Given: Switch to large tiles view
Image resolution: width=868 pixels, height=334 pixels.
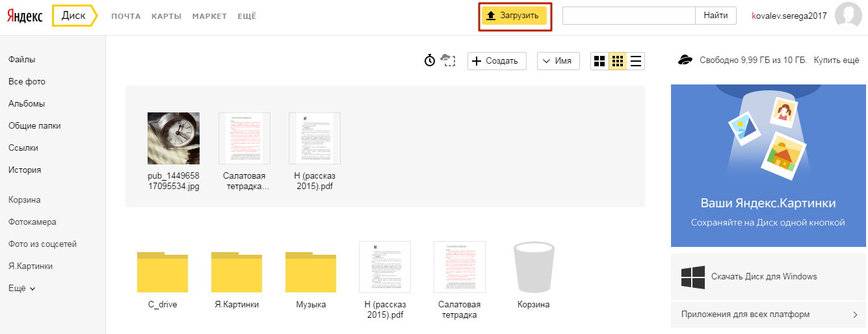Looking at the screenshot, I should tap(599, 61).
